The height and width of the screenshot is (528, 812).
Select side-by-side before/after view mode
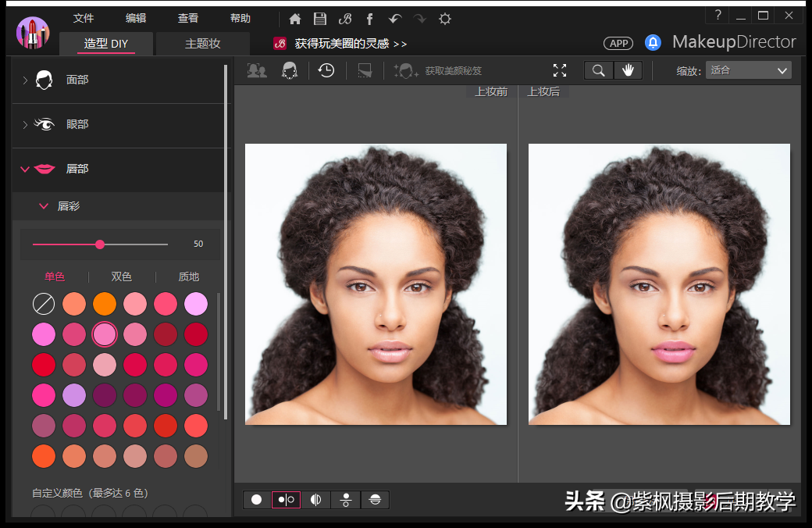pos(286,500)
